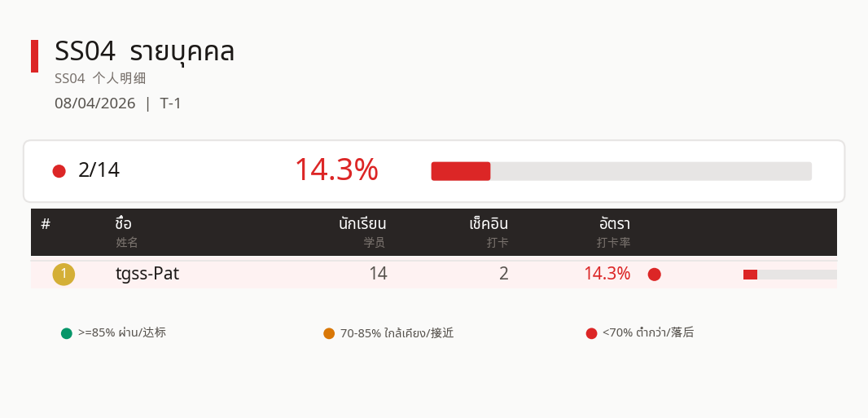868x418 pixels.
Task: Click the # column header
Action: [x=46, y=224]
